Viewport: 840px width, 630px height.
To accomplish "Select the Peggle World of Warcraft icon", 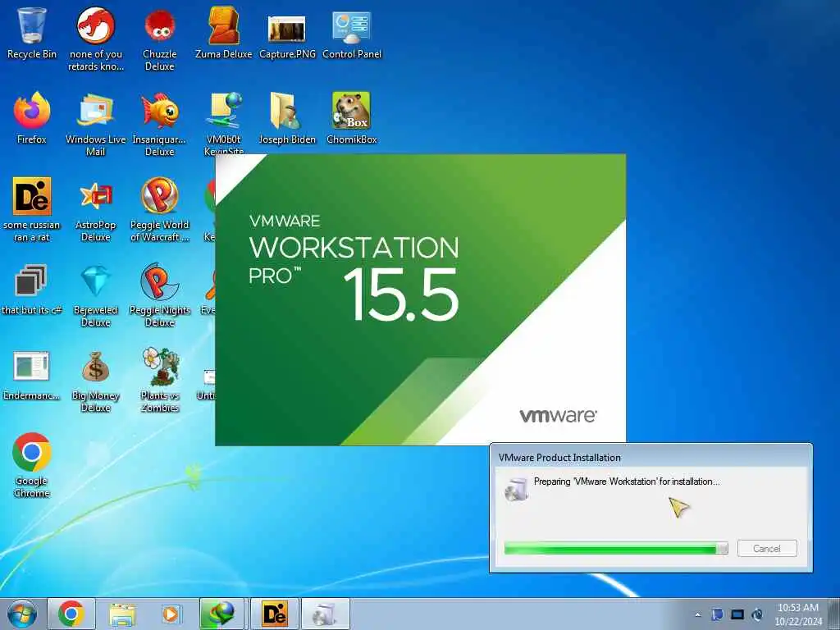I will pos(160,209).
